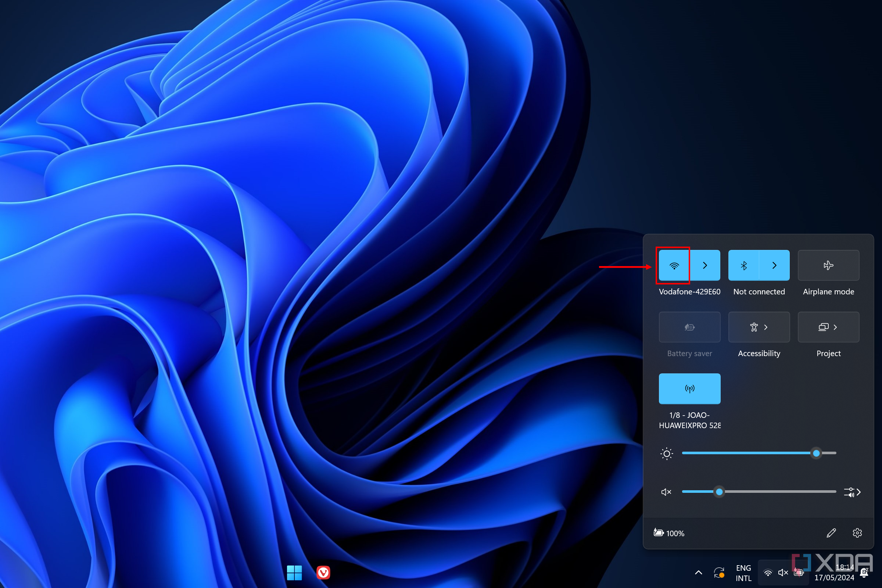Adjust the brightness slider
Image resolution: width=882 pixels, height=588 pixels.
759,453
